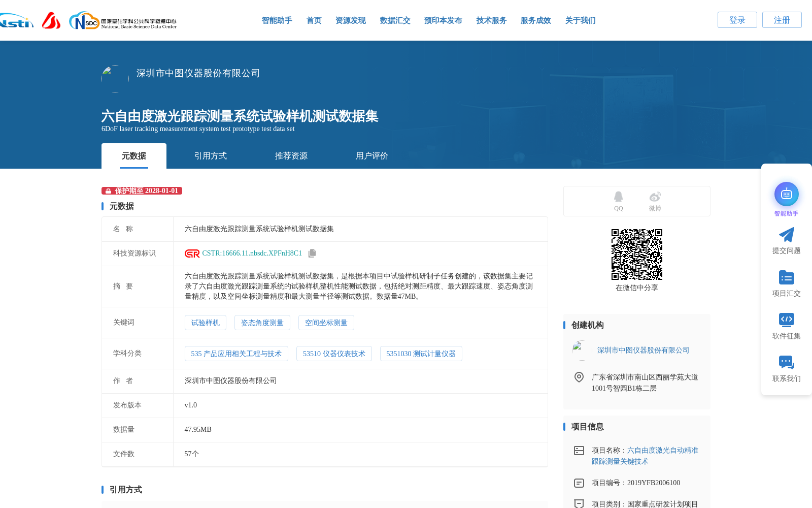This screenshot has height=508, width=812.
Task: Click the 姿态角度测量 keyword tag
Action: [262, 323]
